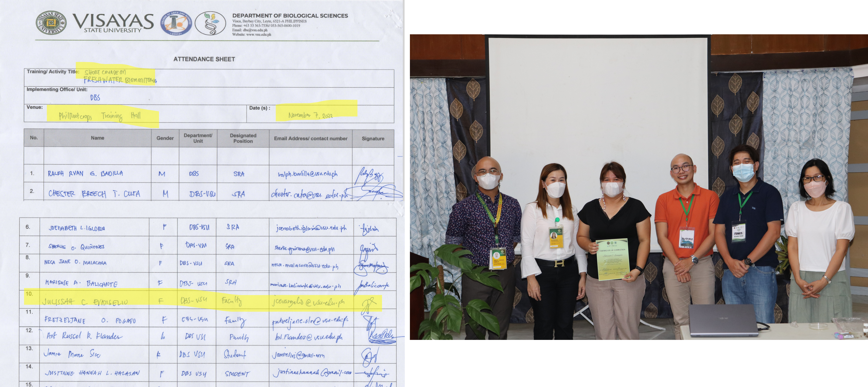Open the dbs@vsu.edu.ph email address

pyautogui.click(x=255, y=30)
